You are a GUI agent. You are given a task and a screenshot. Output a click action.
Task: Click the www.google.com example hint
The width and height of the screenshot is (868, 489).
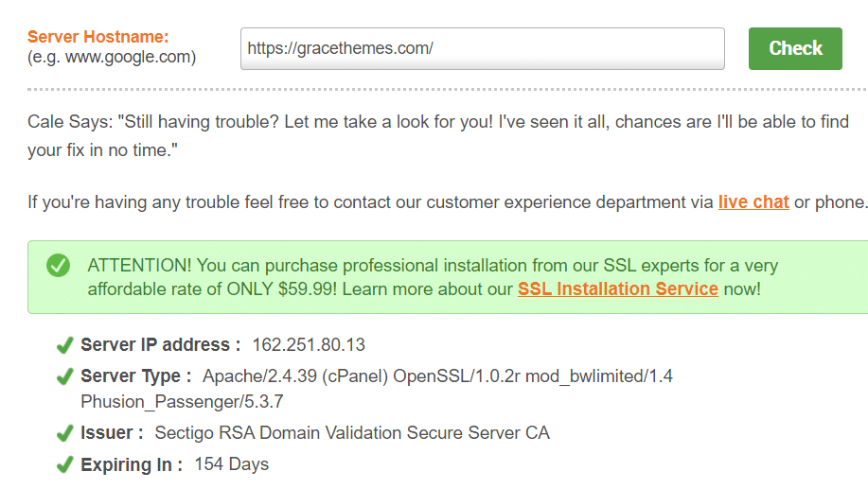click(112, 57)
